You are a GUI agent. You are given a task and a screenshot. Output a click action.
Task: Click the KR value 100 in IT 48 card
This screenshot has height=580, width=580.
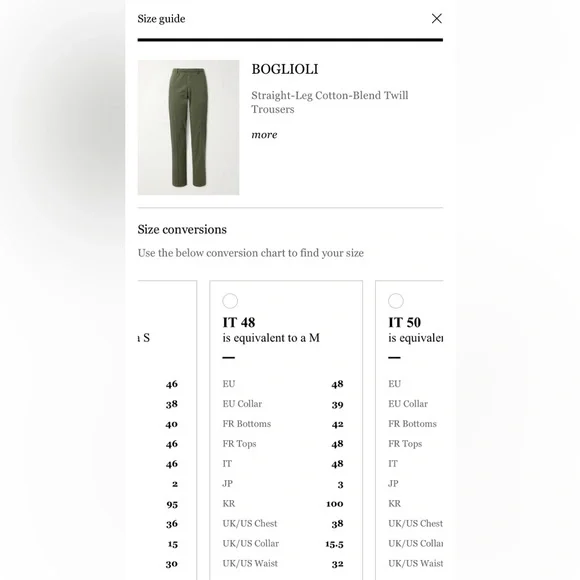coord(335,503)
